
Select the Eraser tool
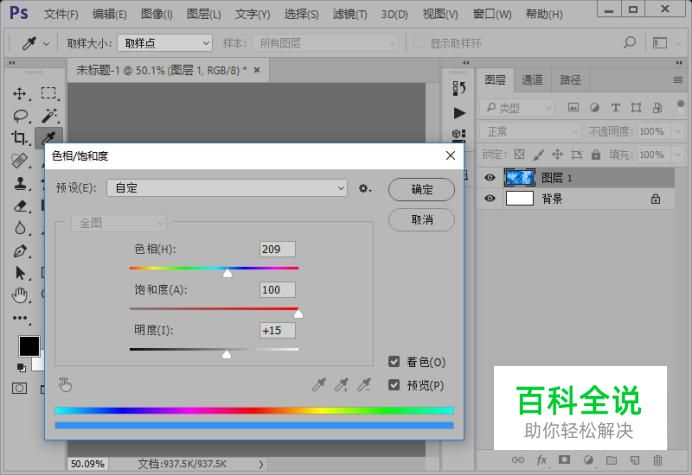(20, 206)
